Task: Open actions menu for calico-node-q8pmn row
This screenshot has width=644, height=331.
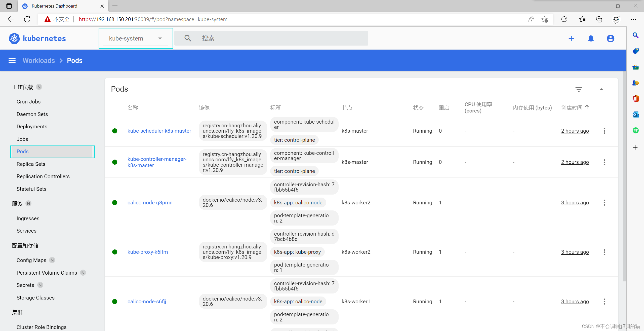Action: click(x=604, y=203)
